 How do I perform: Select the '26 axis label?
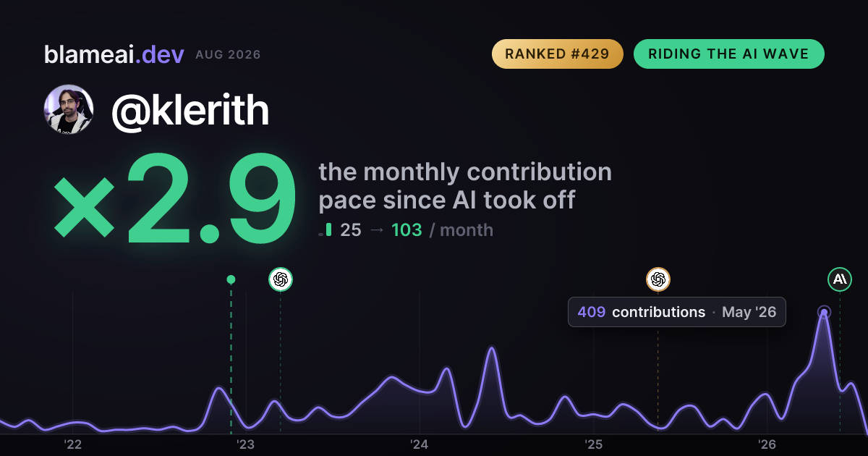(x=767, y=444)
